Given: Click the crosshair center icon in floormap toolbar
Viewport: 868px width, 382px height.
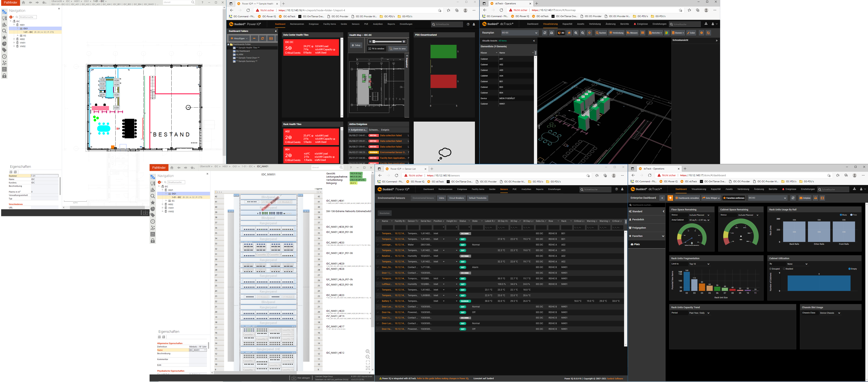Looking at the screenshot, I should 589,33.
